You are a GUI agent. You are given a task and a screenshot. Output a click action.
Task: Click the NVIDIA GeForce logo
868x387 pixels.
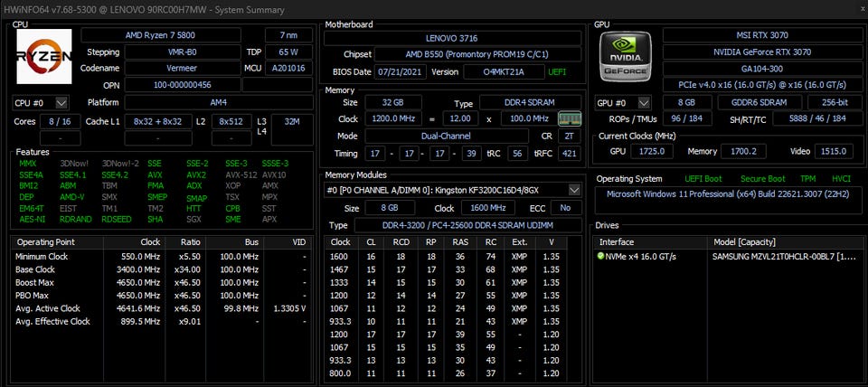click(626, 56)
